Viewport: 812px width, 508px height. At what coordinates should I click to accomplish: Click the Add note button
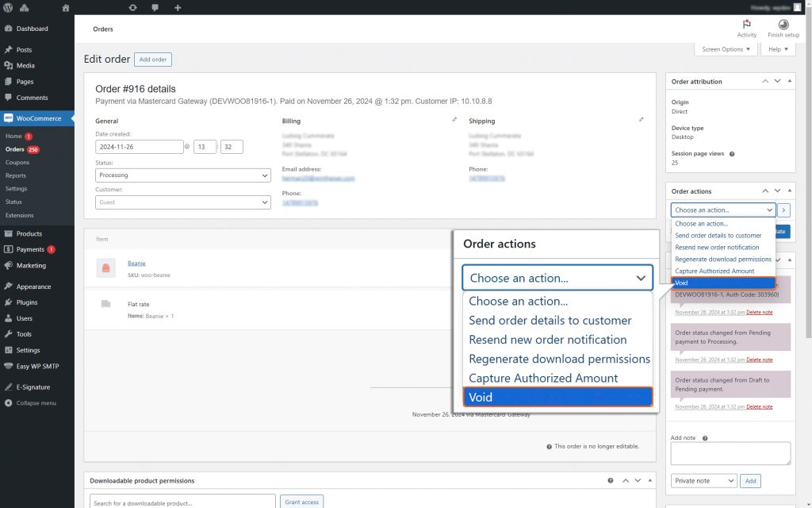[x=750, y=481]
